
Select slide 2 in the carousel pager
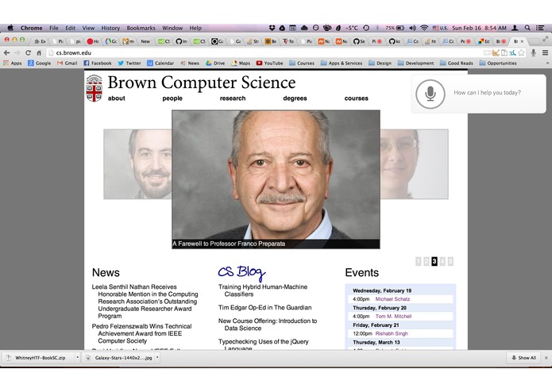427,261
